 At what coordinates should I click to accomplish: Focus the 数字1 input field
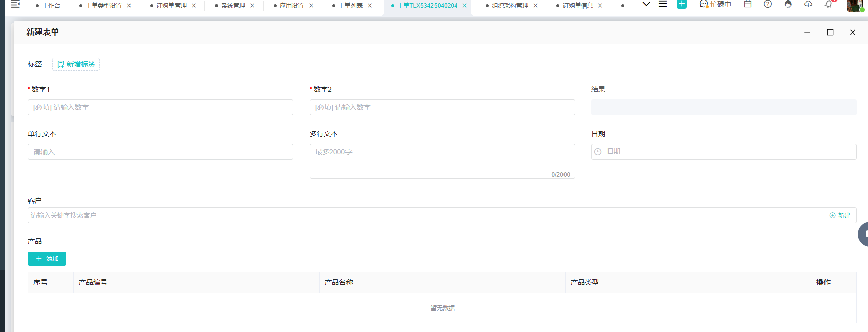pos(160,107)
